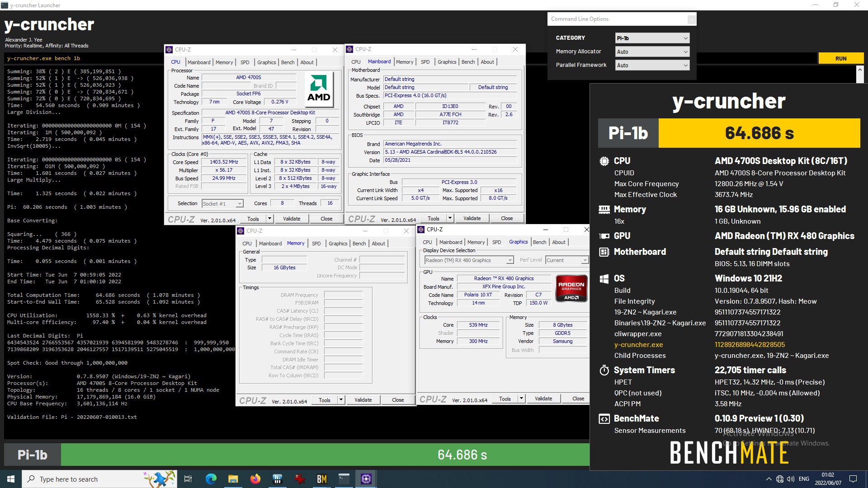The image size is (868, 488).
Task: Click the yellow 64.686 s result banner
Action: pos(759,133)
